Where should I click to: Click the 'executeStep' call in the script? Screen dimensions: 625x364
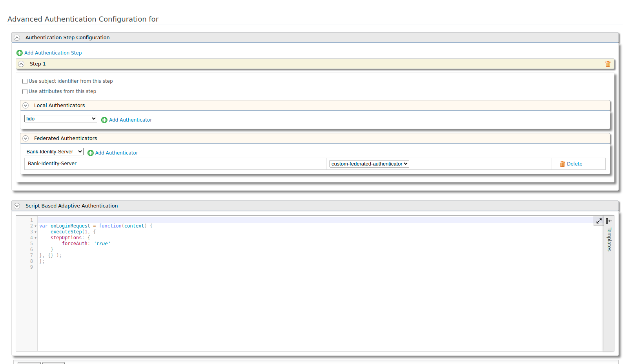click(x=66, y=232)
